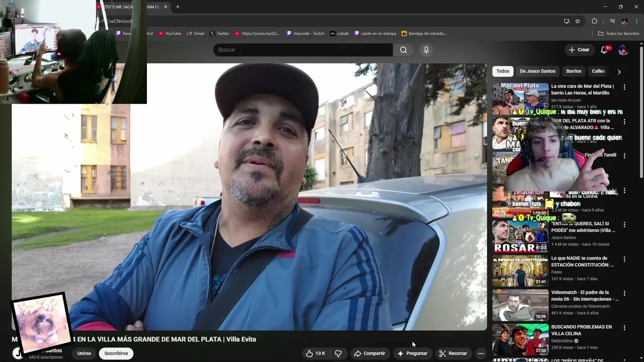
Task: Open the youtu.be bookmark
Action: point(257,34)
